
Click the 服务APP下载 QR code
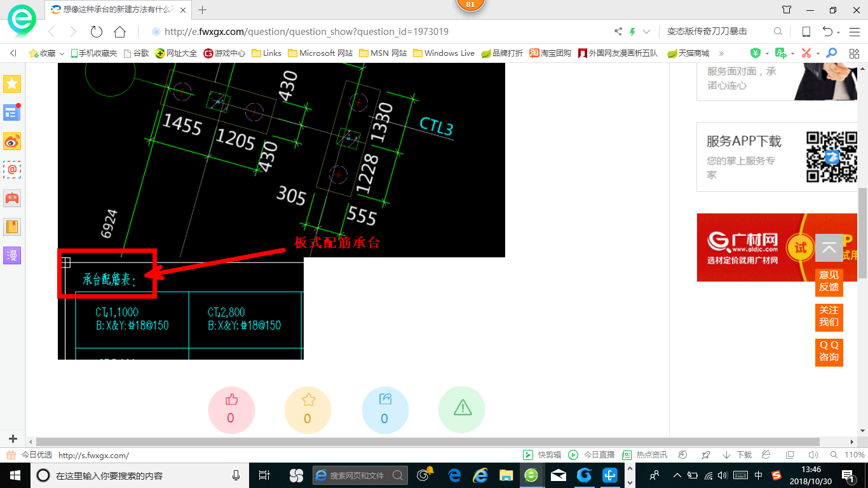[x=832, y=156]
